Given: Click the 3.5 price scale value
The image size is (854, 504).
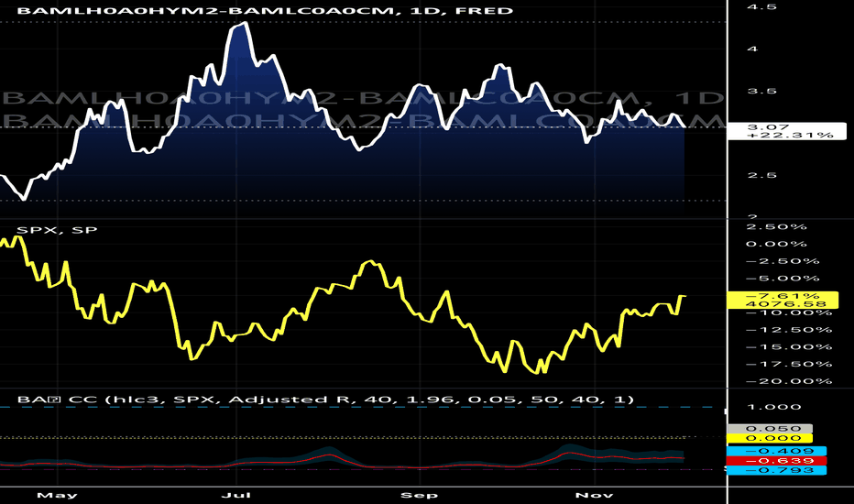Looking at the screenshot, I should tap(761, 91).
